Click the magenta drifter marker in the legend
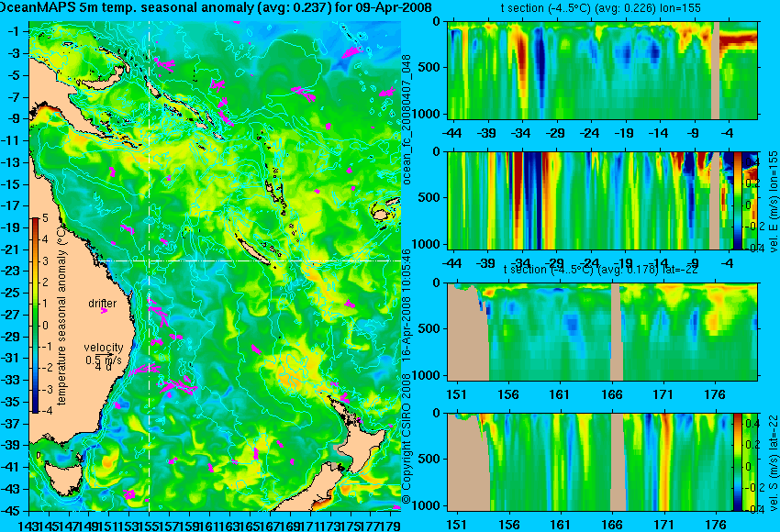The height and width of the screenshot is (532, 780). tap(104, 311)
